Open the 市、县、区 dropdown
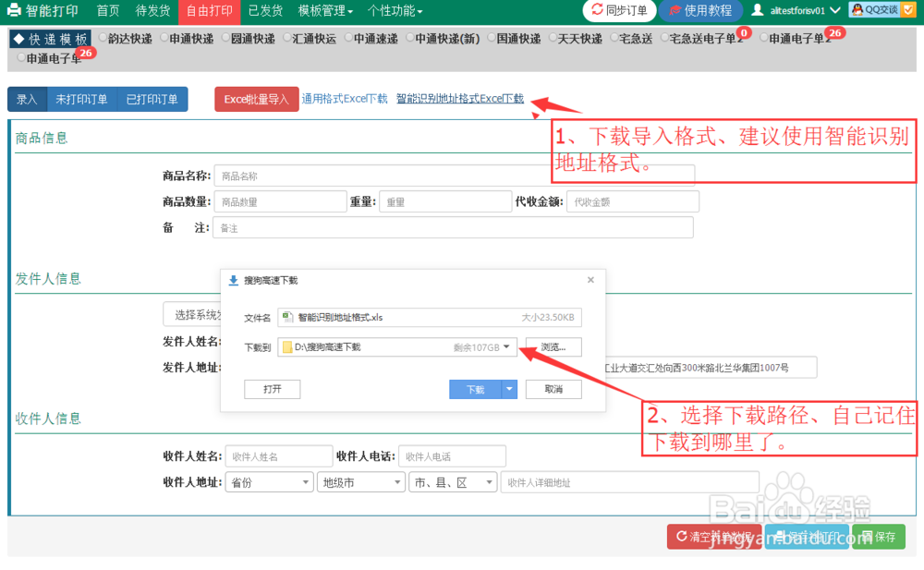The width and height of the screenshot is (924, 570). point(453,482)
